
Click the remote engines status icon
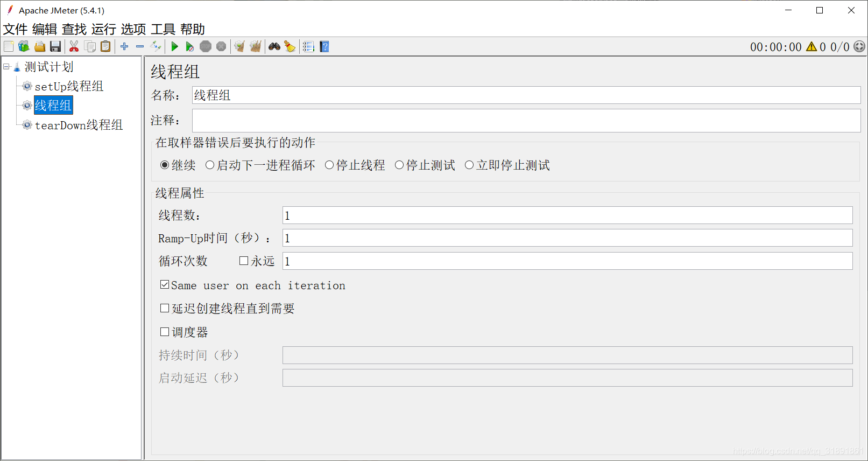pos(859,47)
